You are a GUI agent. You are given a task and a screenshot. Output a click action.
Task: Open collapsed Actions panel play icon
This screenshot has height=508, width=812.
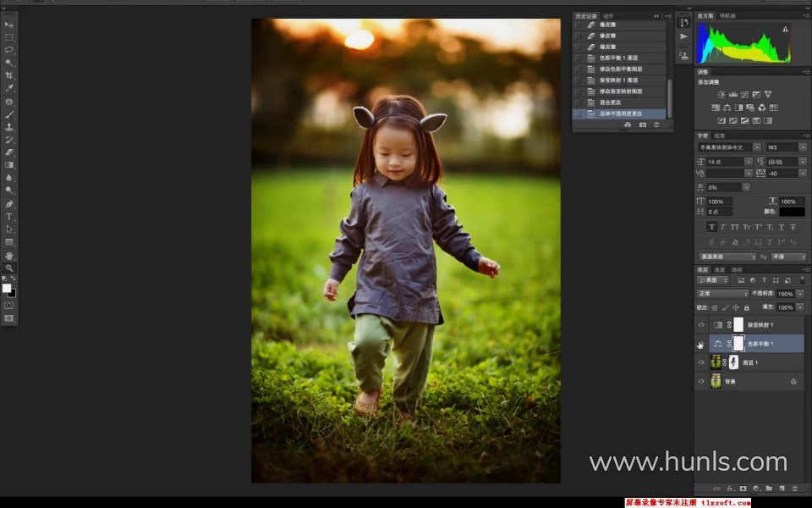click(683, 36)
